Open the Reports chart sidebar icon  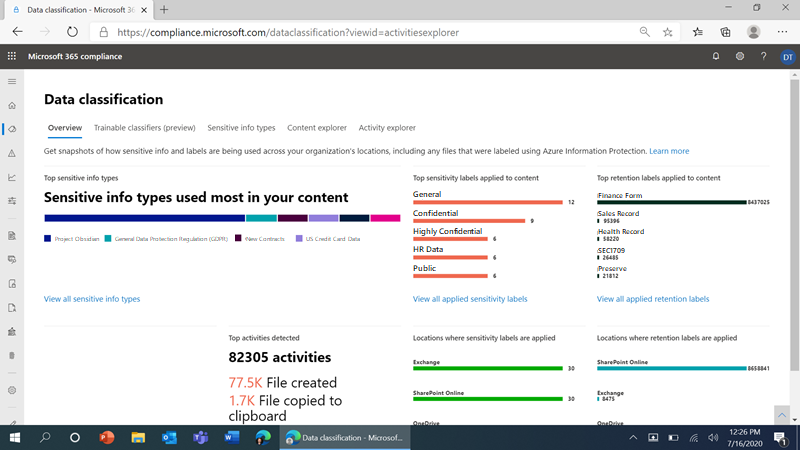[x=12, y=177]
